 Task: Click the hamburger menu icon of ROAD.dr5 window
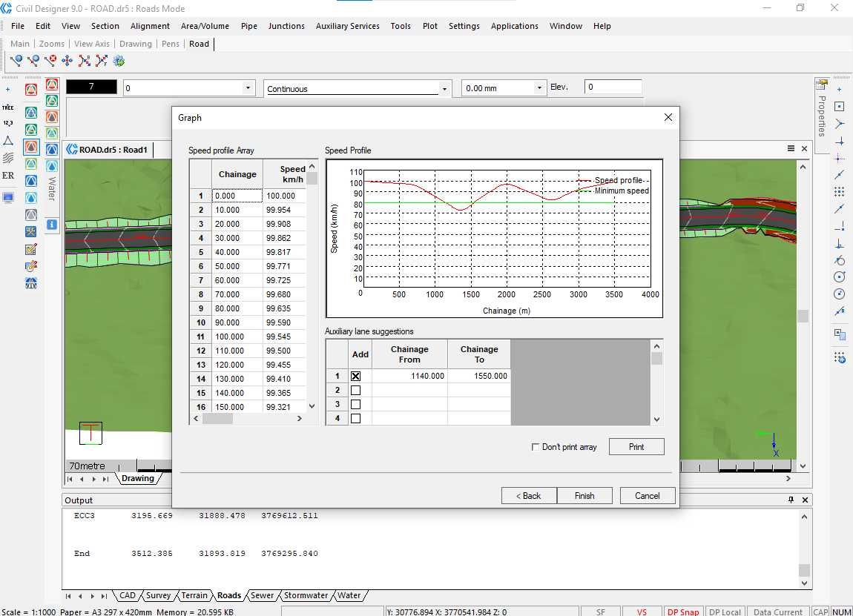pos(791,148)
